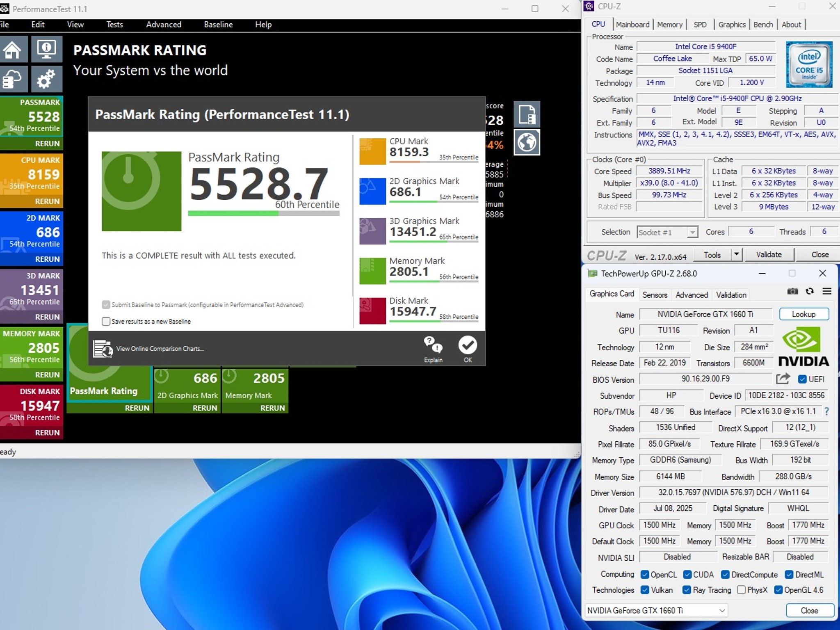Toggle the DirectCompute checkbox in GPU-Z
The width and height of the screenshot is (840, 630).
[725, 575]
